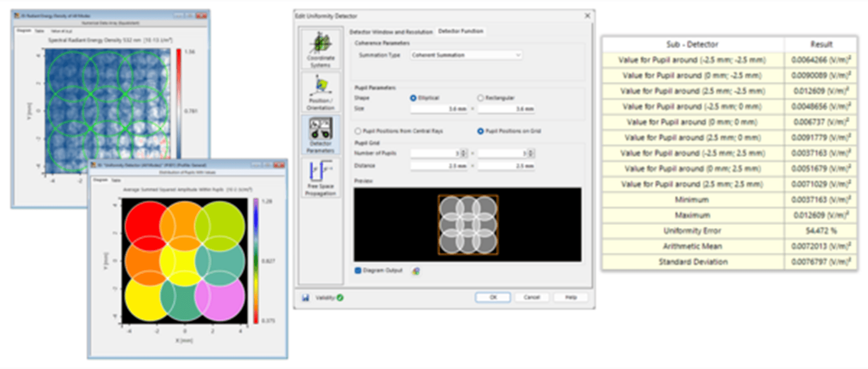
Task: Switch to the Detector Function tab
Action: click(461, 31)
